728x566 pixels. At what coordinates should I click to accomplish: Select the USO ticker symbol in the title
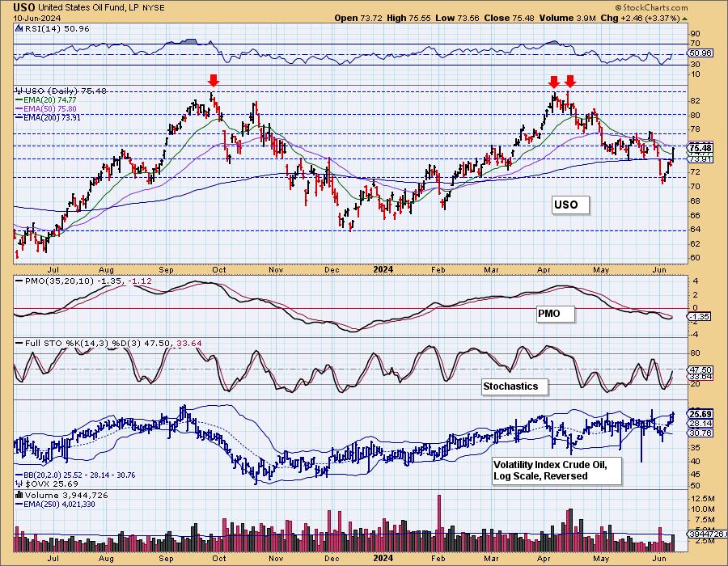tap(23, 7)
